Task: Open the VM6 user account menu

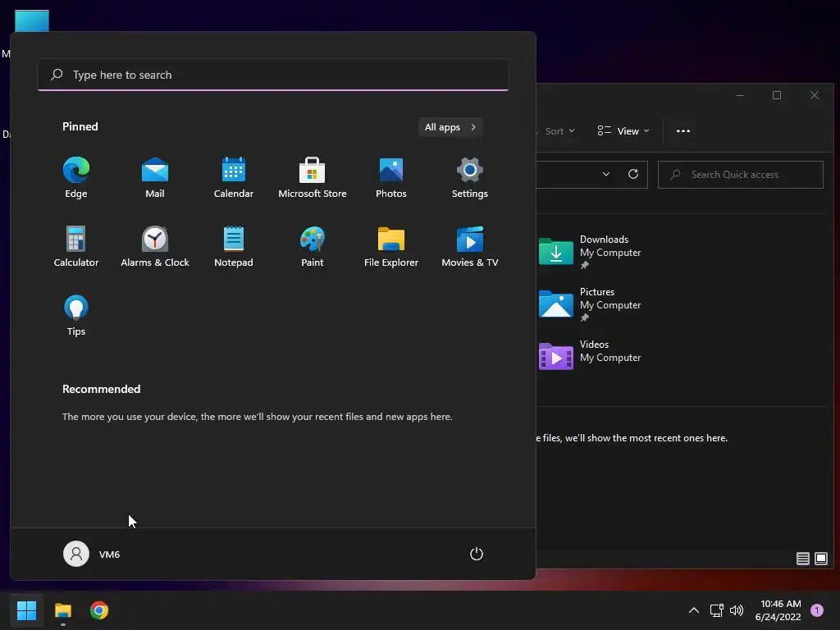Action: (92, 554)
